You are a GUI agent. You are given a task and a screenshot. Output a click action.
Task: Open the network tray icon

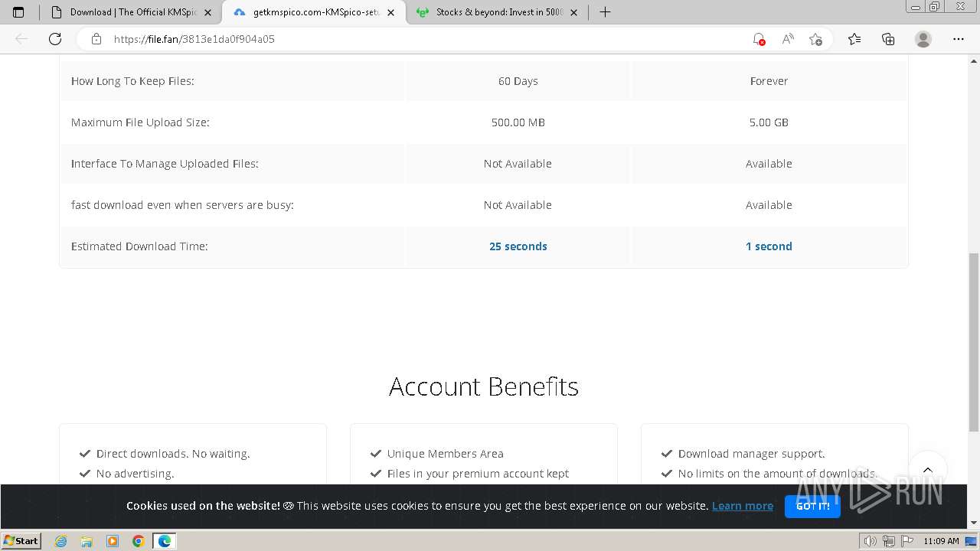(888, 541)
